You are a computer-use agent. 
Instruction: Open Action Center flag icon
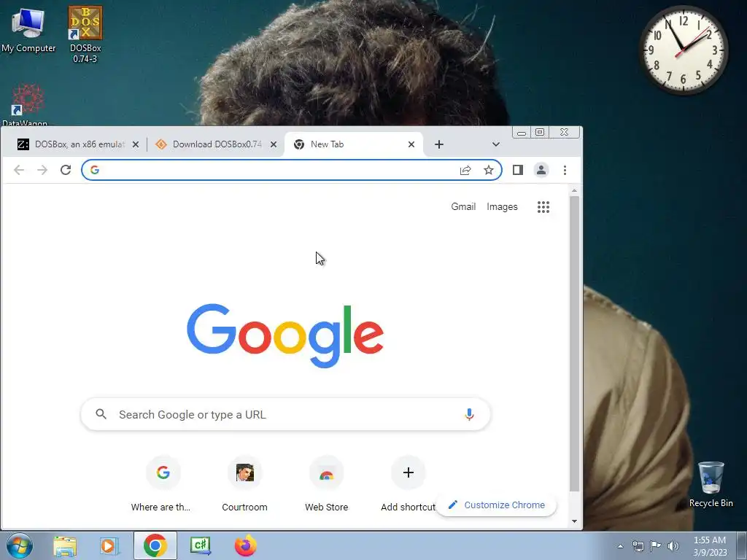[x=656, y=546]
